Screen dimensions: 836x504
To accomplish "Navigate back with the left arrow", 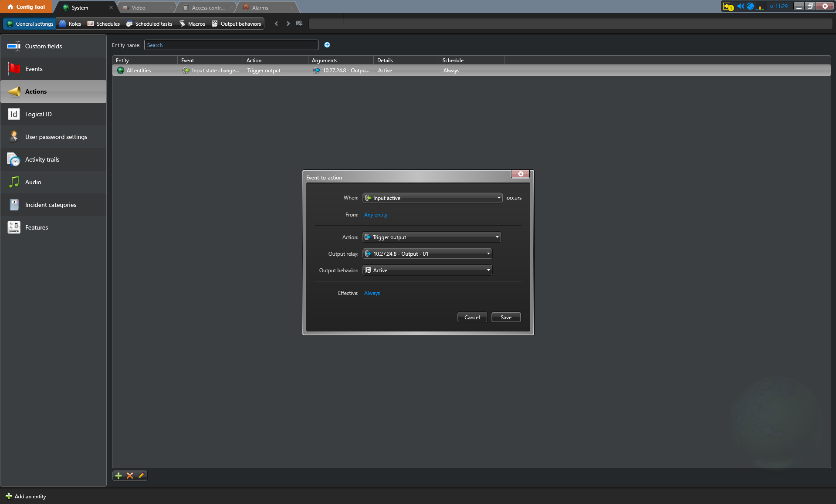I will point(276,24).
